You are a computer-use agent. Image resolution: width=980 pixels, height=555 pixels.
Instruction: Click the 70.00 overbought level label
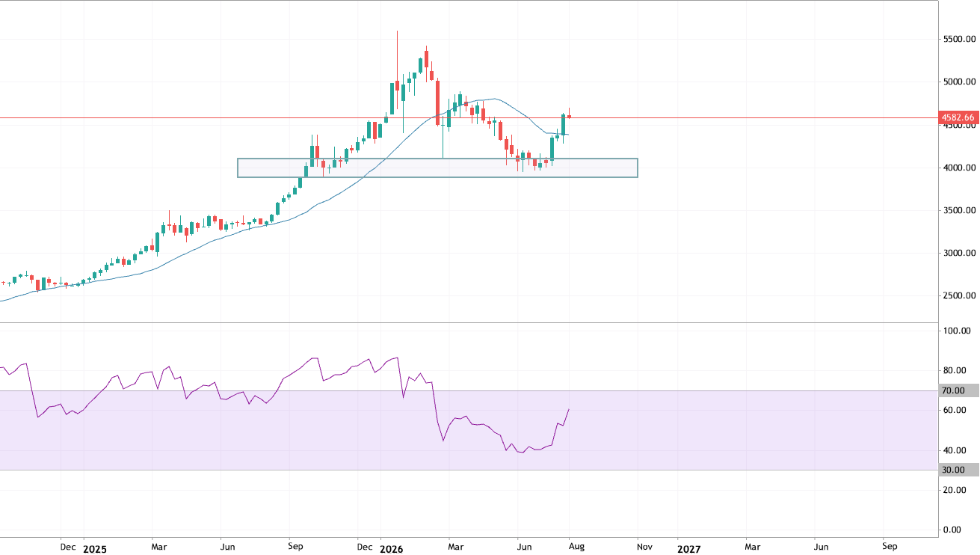pos(958,390)
